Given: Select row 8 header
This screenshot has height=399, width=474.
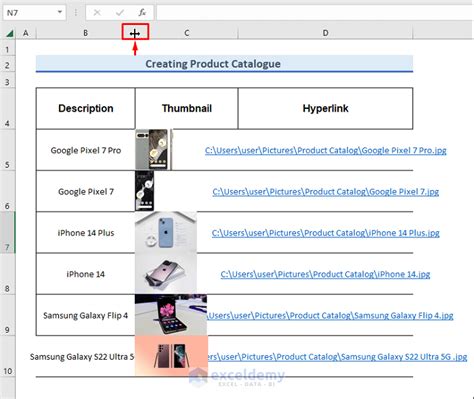Looking at the screenshot, I should click(x=7, y=274).
